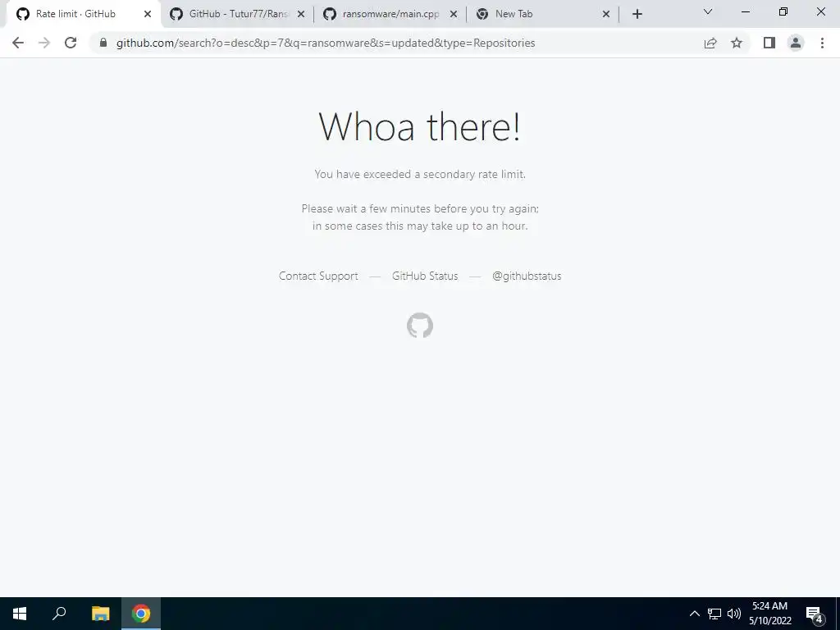Open a new browser tab
840x630 pixels.
click(x=637, y=15)
